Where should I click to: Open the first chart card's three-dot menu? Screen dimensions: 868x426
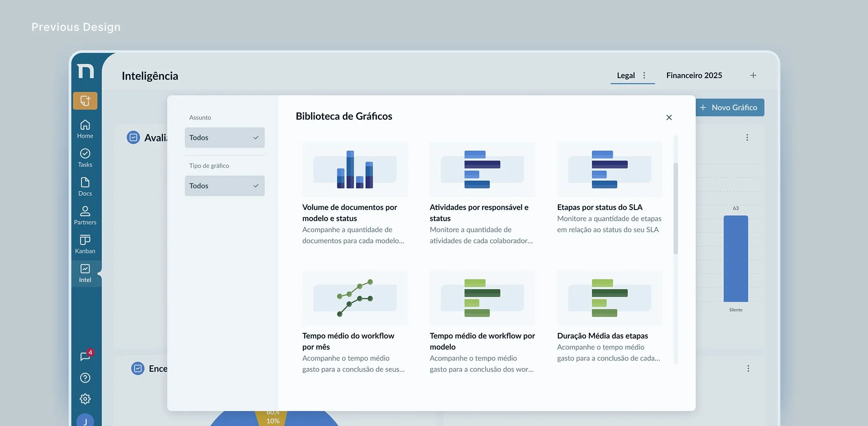747,138
